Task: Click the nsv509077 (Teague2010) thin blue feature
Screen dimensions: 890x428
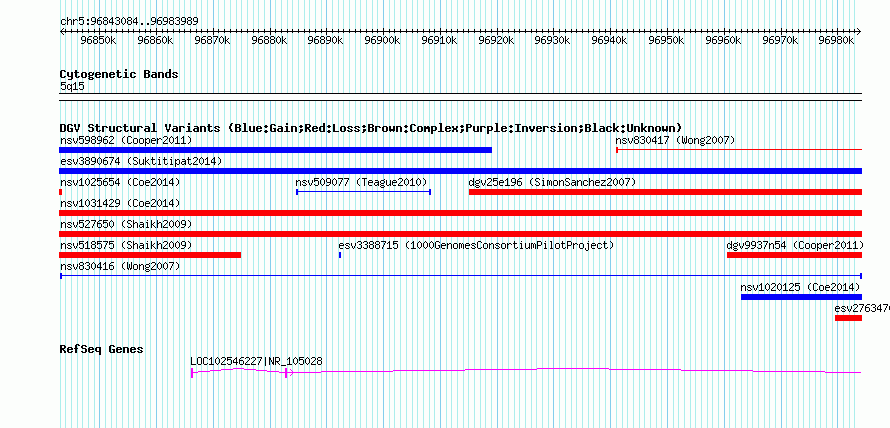Action: (x=363, y=192)
